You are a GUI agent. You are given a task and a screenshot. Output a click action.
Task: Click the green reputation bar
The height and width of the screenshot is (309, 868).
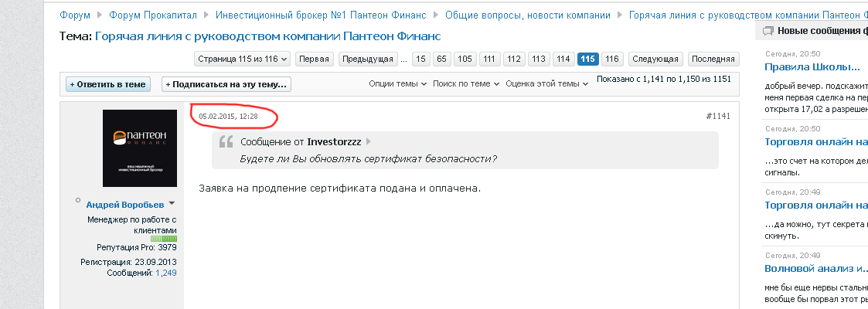tap(164, 239)
